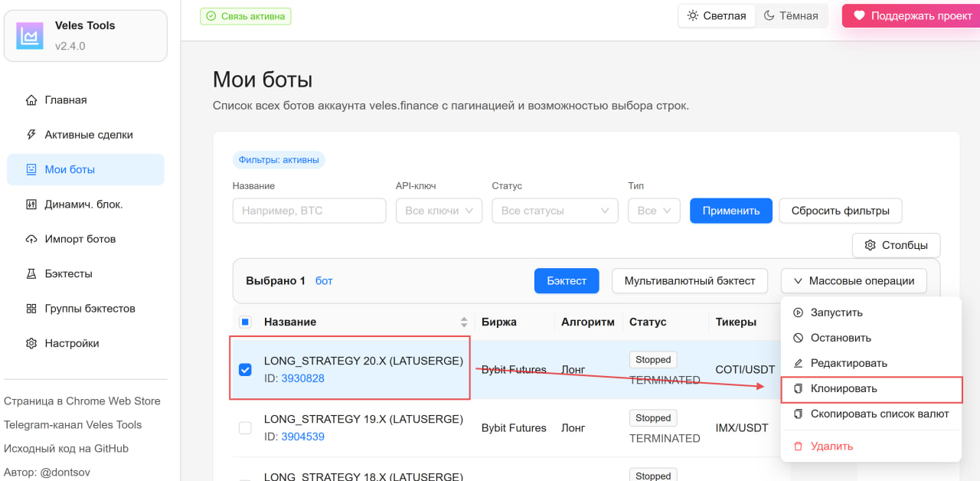Collapse the Массовые операции dropdown
980x481 pixels.
854,280
